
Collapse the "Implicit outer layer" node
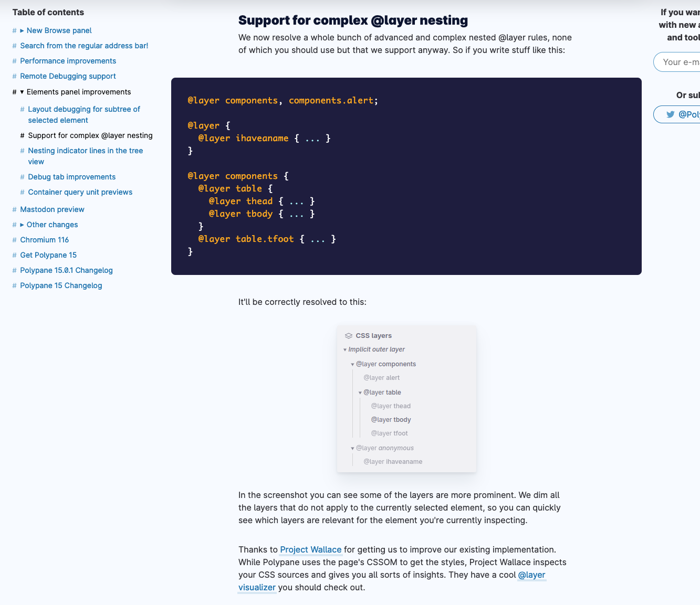coord(346,349)
